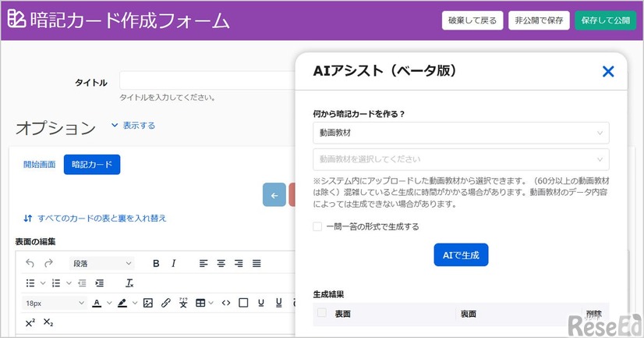Open 動画教材を選択してください dropdown
Screen dimensions: 644x338
click(x=461, y=159)
